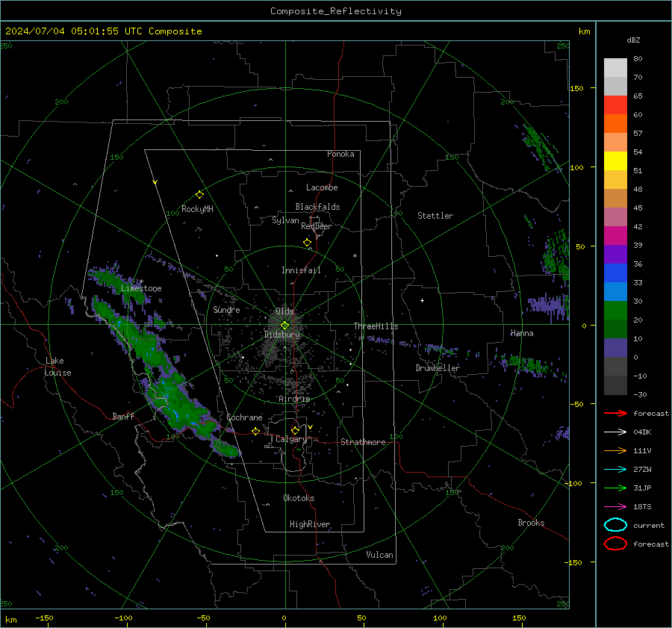Click the Innisfail label on the map
672x628 pixels.
click(x=301, y=270)
